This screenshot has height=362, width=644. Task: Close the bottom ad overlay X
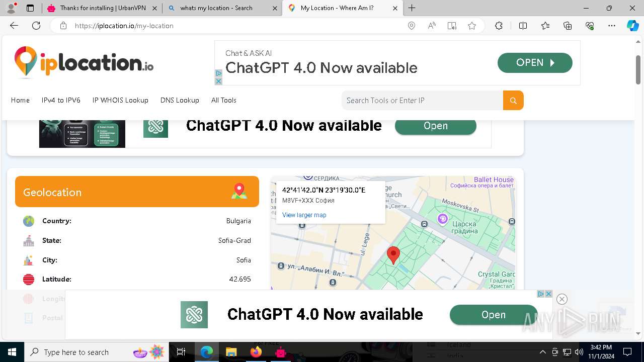pos(562,299)
